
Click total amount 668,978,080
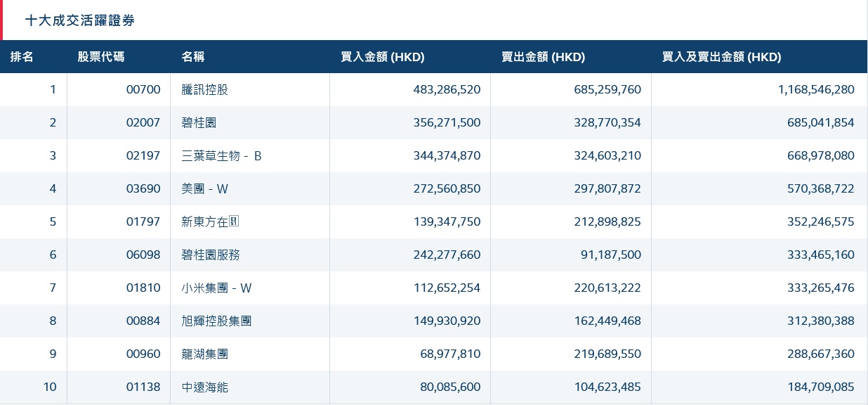[x=821, y=156]
